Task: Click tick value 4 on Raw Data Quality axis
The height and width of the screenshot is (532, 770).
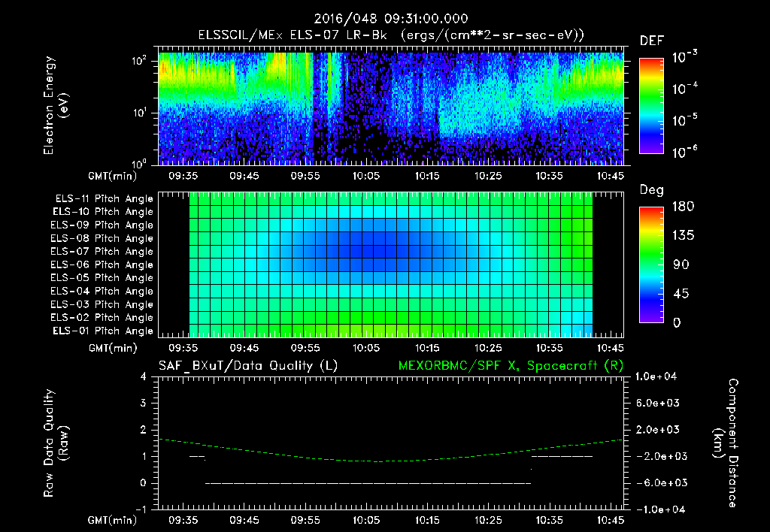Action: pos(144,376)
